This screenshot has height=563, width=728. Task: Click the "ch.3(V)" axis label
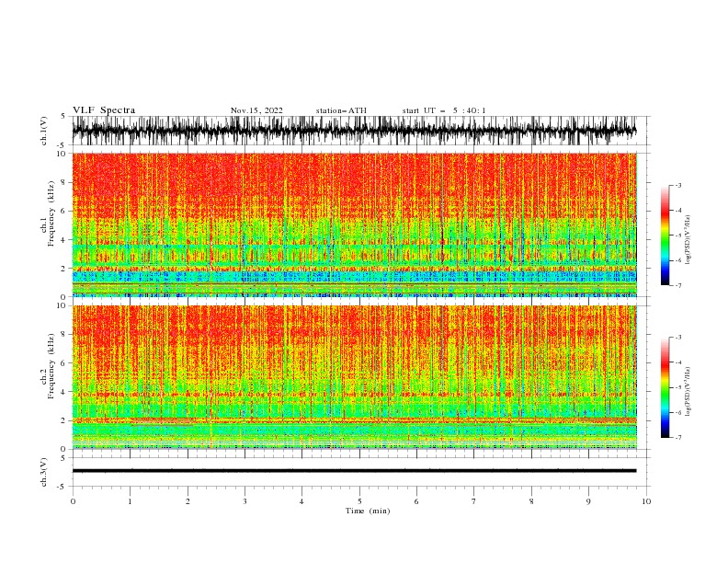(44, 472)
